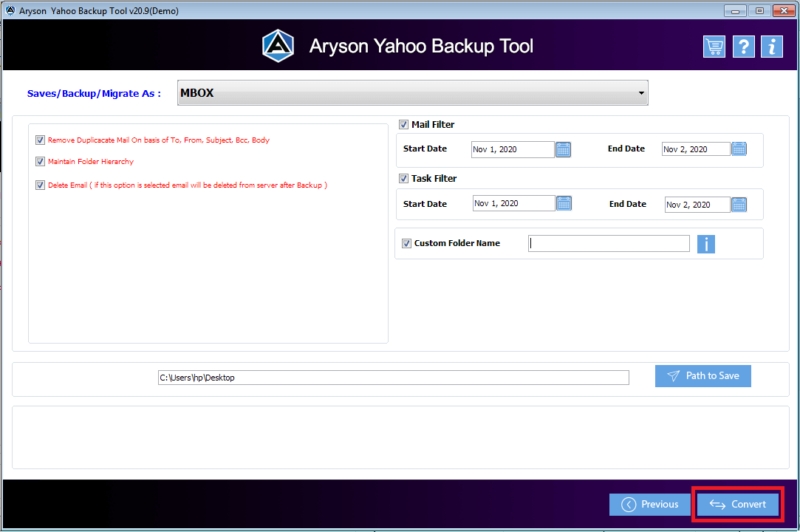Toggle the Custom Folder Name checkbox
Screen dimensions: 800x532
(406, 243)
